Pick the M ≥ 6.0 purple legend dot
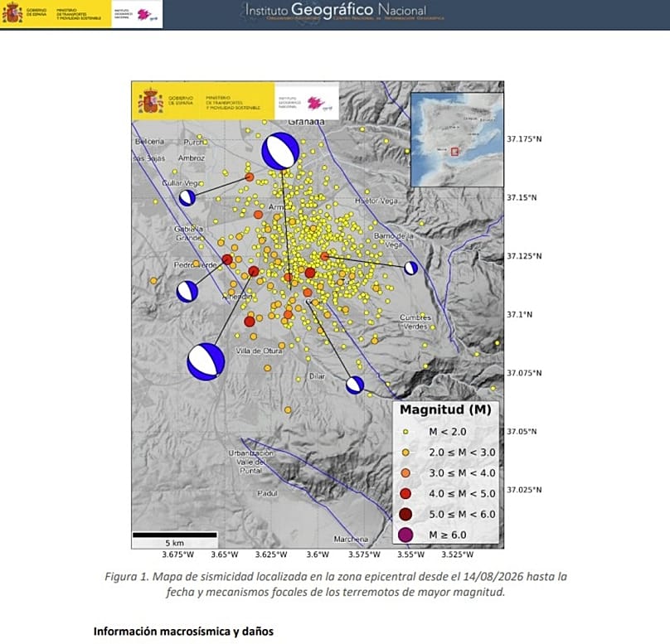The width and height of the screenshot is (670, 644). click(x=405, y=535)
